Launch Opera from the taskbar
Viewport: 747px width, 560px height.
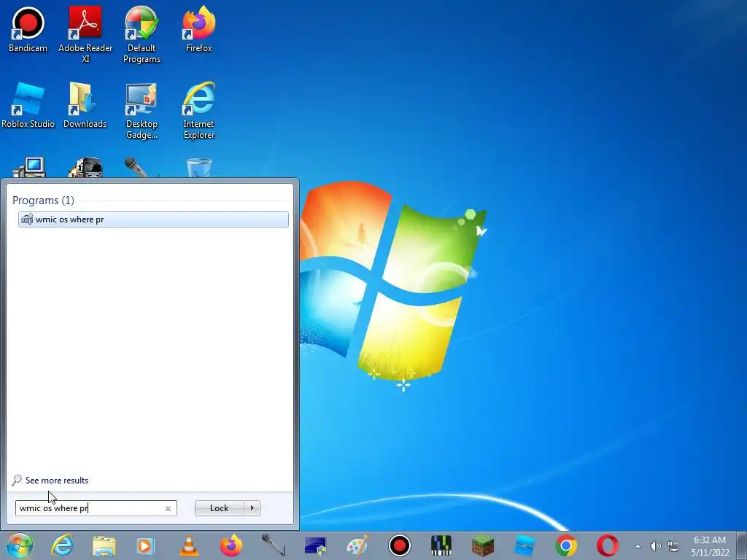[x=608, y=545]
